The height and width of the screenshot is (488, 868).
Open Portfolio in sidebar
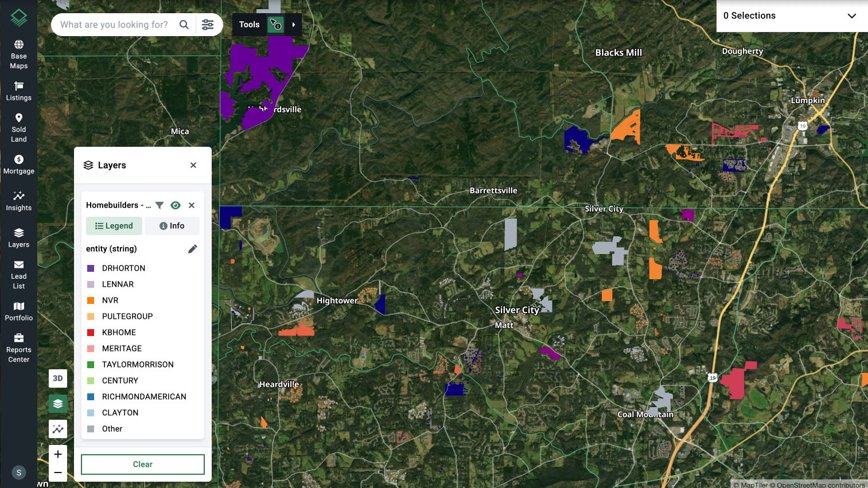19,311
